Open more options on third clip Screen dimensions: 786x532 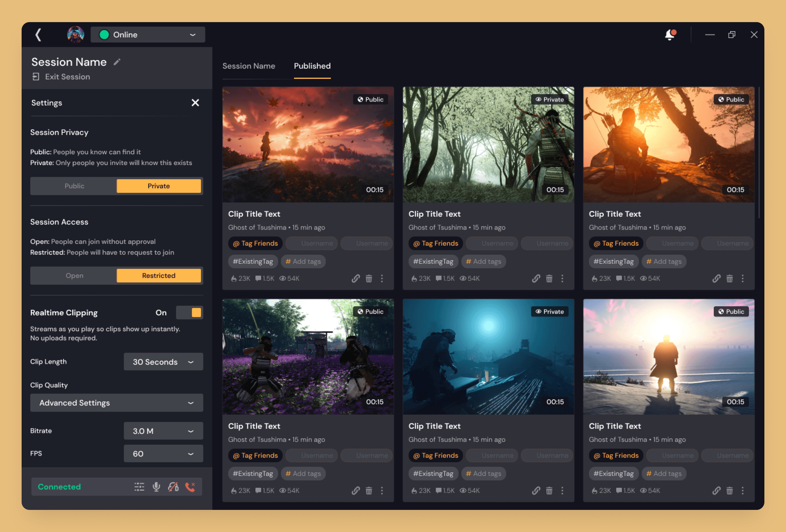coord(743,278)
